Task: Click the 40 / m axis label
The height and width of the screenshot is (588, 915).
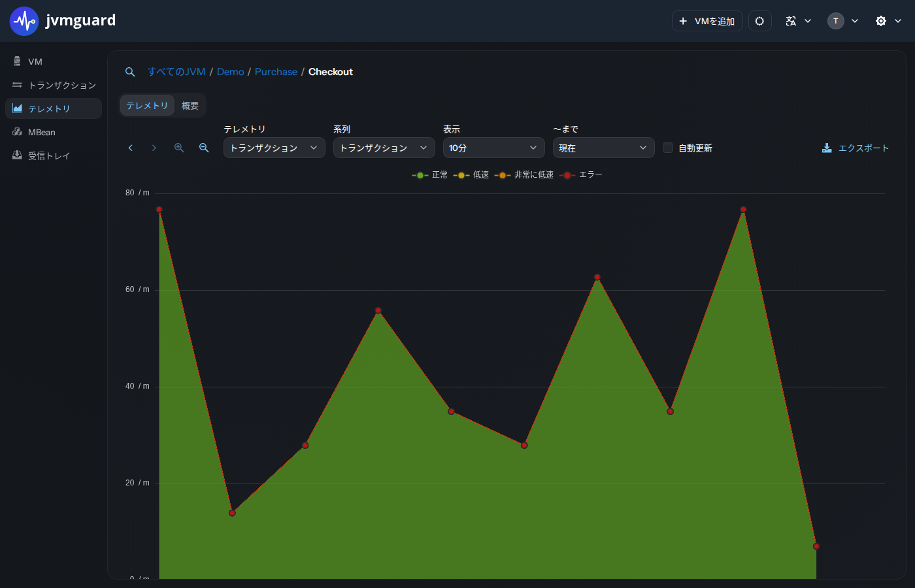Action: [137, 386]
